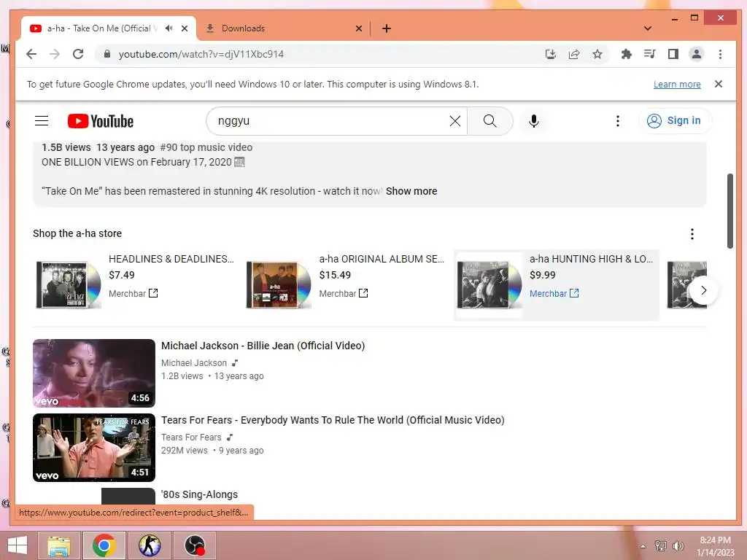Show hidden system tray icons
This screenshot has width=747, height=560.
click(x=643, y=546)
